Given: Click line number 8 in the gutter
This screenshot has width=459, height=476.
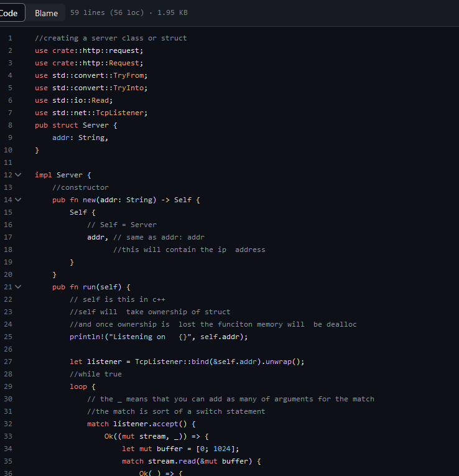Looking at the screenshot, I should [9, 125].
